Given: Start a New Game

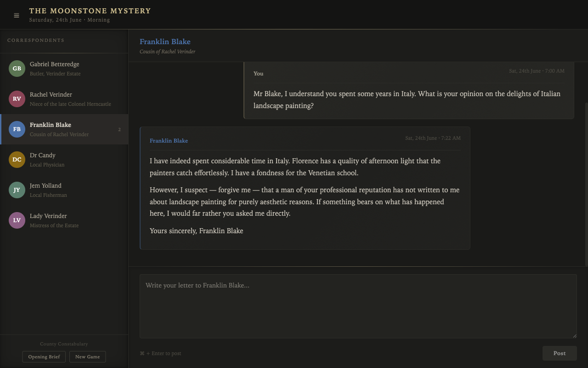Looking at the screenshot, I should 87,356.
